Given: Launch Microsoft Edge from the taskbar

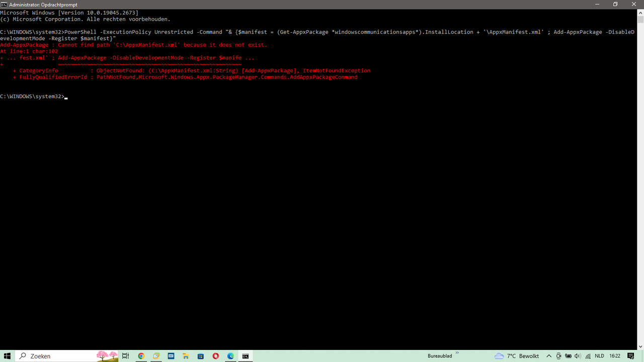Looking at the screenshot, I should coord(230,356).
